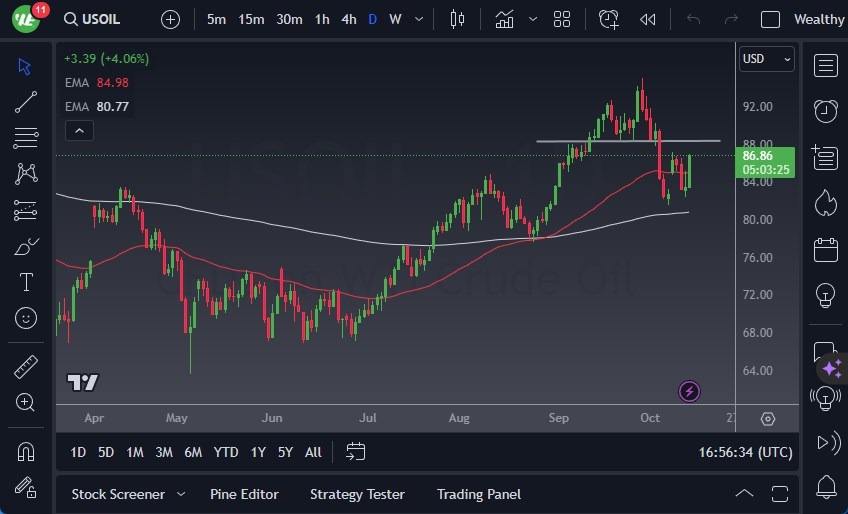Open the alerts clock panel icon
This screenshot has height=514, width=848.
coord(825,111)
